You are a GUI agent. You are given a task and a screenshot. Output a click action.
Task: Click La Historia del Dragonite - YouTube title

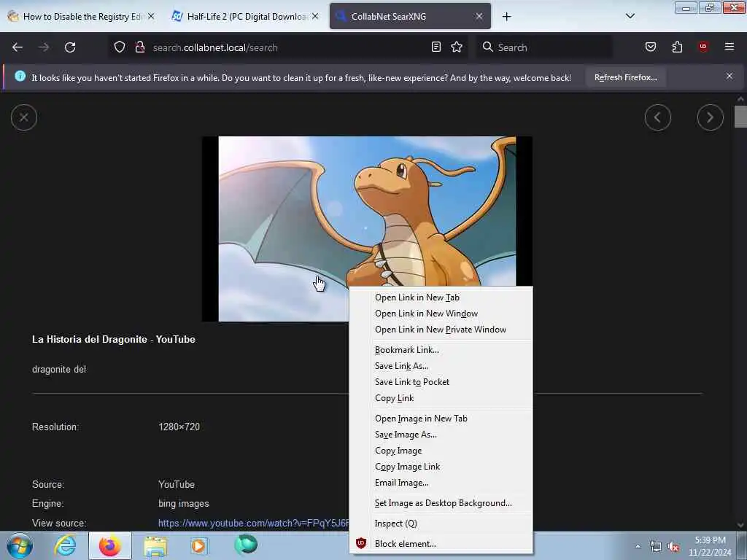click(x=113, y=339)
